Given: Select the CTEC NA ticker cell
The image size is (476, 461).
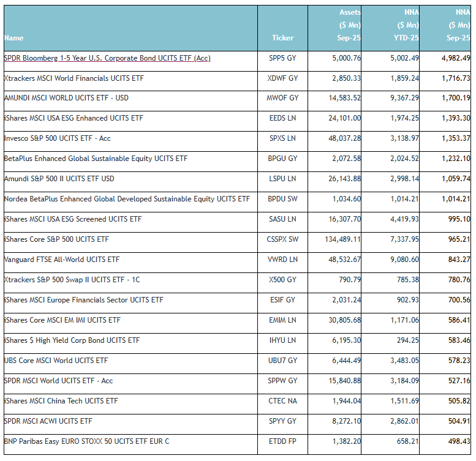Looking at the screenshot, I should coord(282,401).
